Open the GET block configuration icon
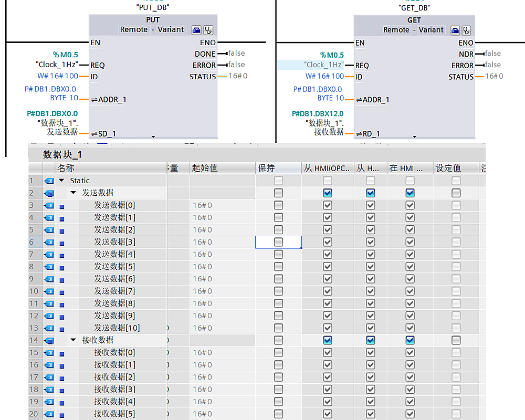This screenshot has height=420, width=525. 455,30
